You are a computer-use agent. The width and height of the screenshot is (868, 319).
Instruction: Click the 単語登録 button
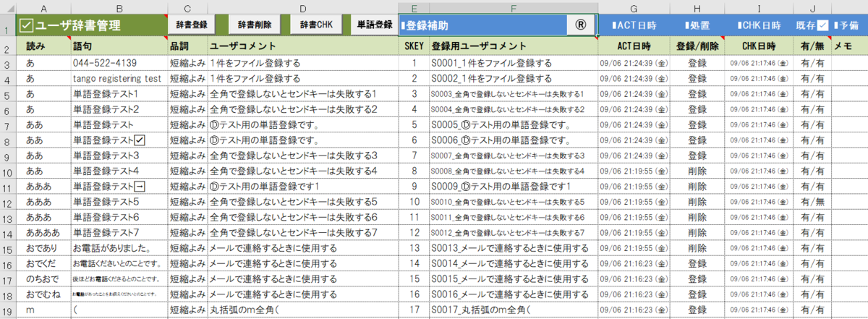pyautogui.click(x=375, y=25)
